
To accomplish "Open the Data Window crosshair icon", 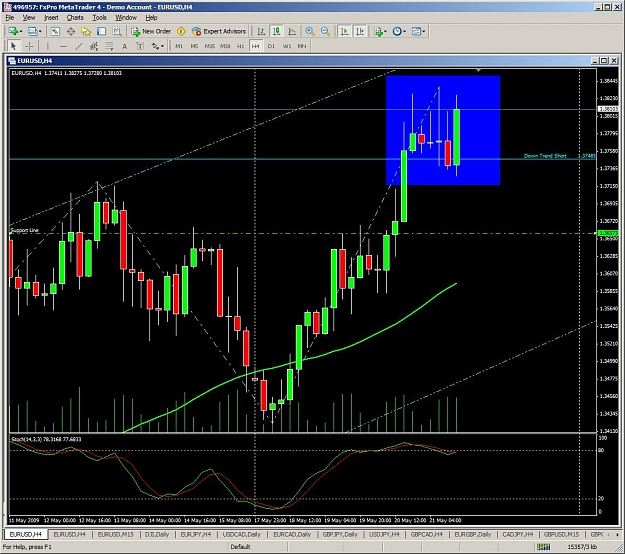I will (x=71, y=31).
